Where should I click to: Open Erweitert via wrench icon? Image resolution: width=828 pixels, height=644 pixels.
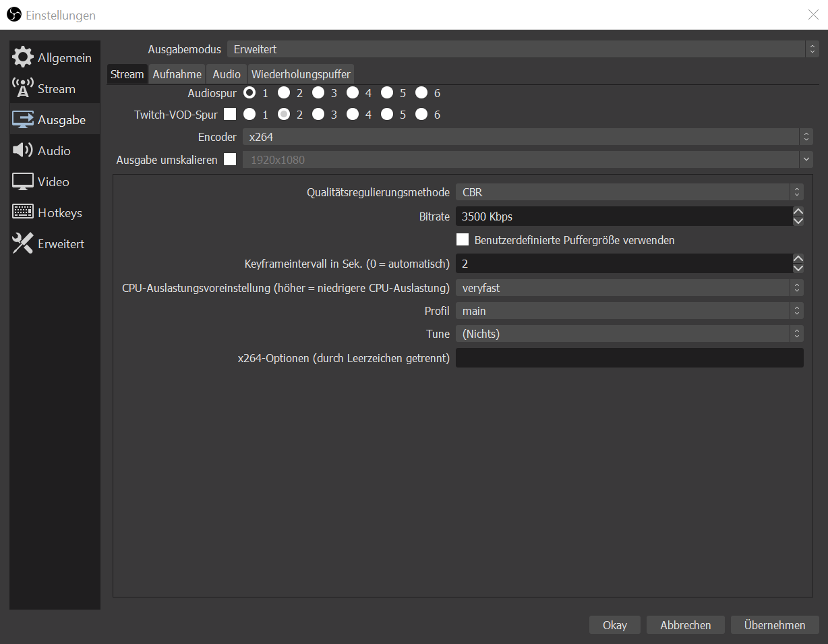coord(23,243)
